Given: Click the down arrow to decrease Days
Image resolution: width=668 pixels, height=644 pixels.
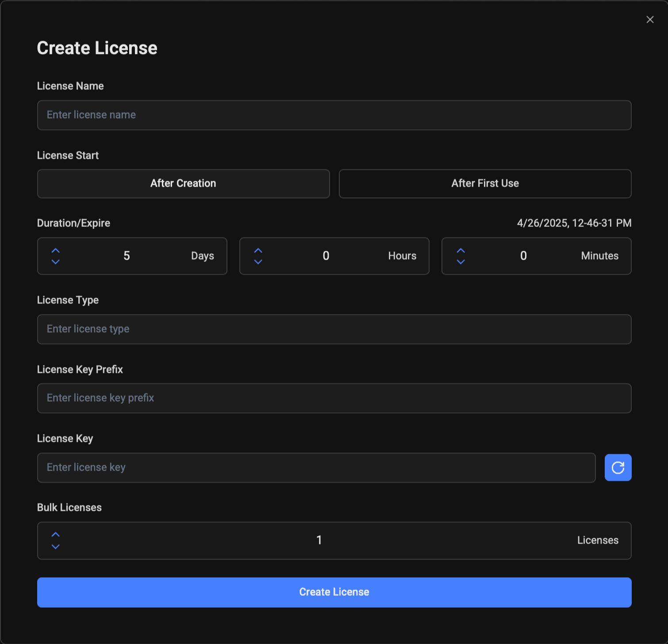Looking at the screenshot, I should [56, 261].
